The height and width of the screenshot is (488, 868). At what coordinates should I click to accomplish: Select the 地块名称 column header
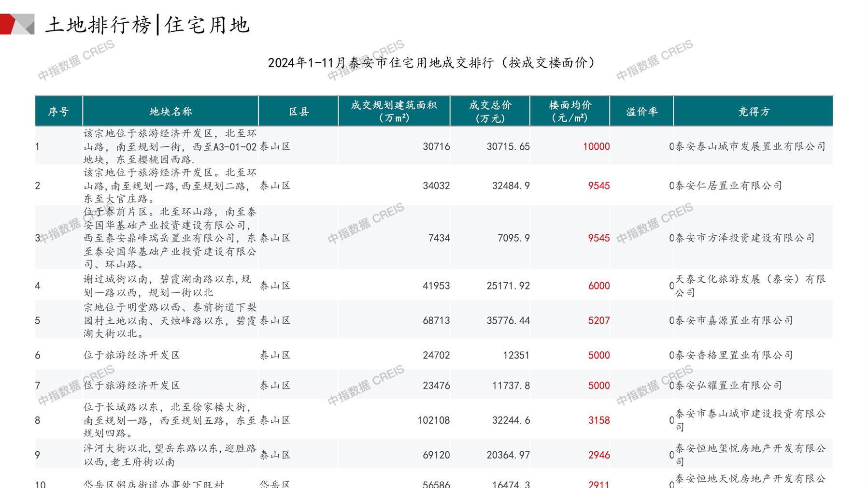(171, 112)
